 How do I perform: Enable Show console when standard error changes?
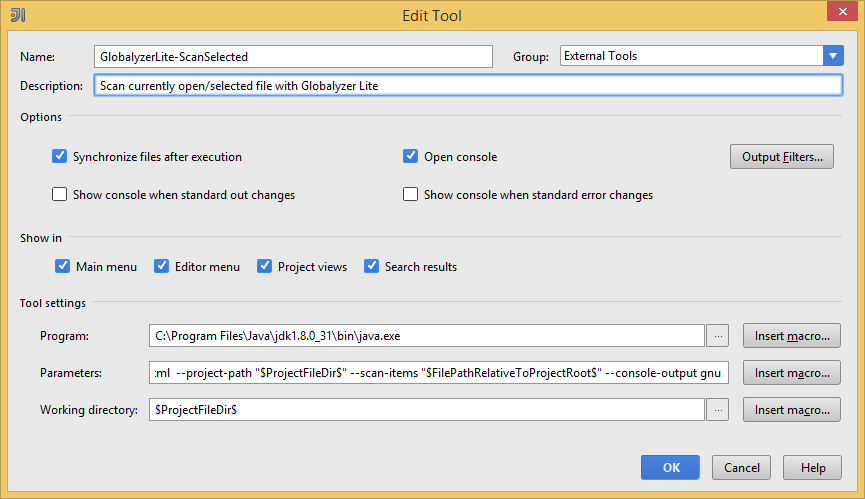[410, 195]
